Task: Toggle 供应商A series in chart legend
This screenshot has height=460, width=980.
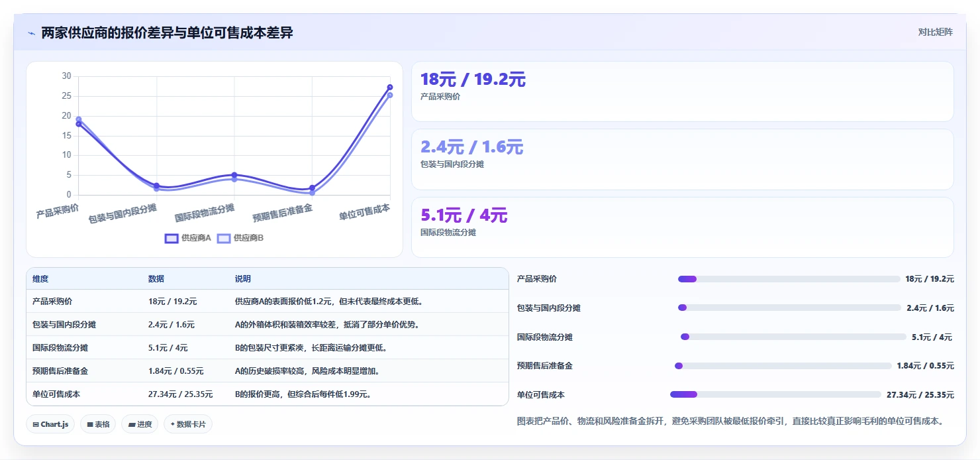Action: point(187,238)
